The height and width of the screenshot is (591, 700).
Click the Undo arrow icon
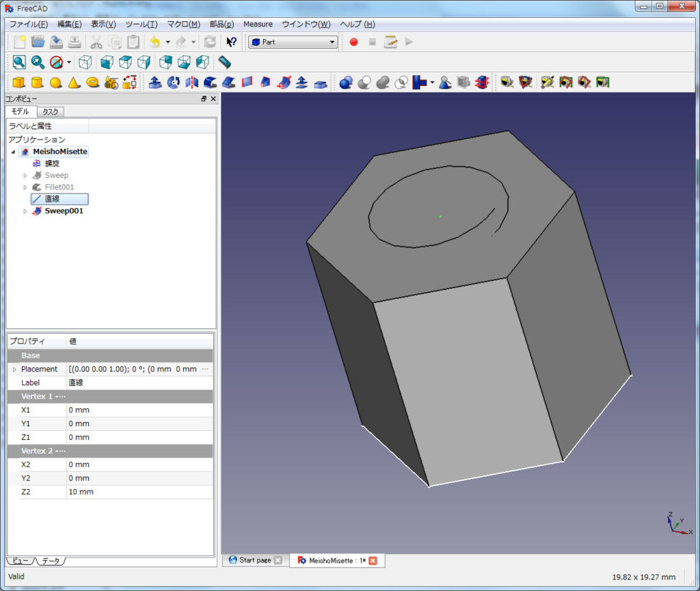click(155, 42)
